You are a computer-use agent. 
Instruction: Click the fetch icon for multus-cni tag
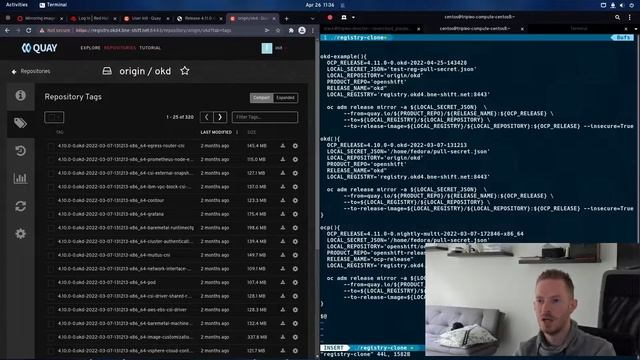pos(282,255)
